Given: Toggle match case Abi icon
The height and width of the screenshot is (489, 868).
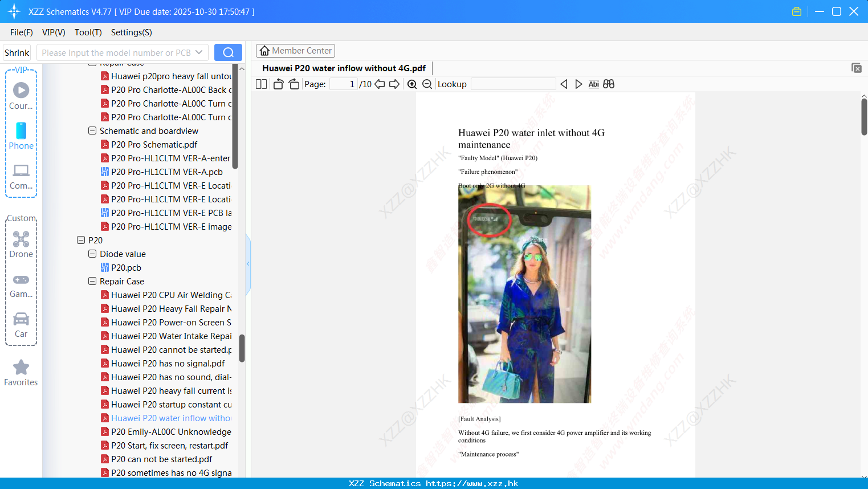Looking at the screenshot, I should [x=593, y=84].
